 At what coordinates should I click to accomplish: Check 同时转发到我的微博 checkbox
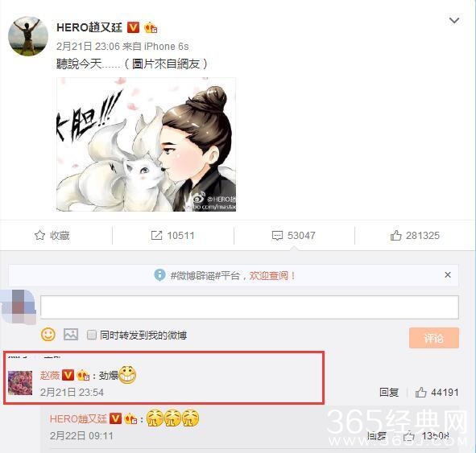pos(92,335)
